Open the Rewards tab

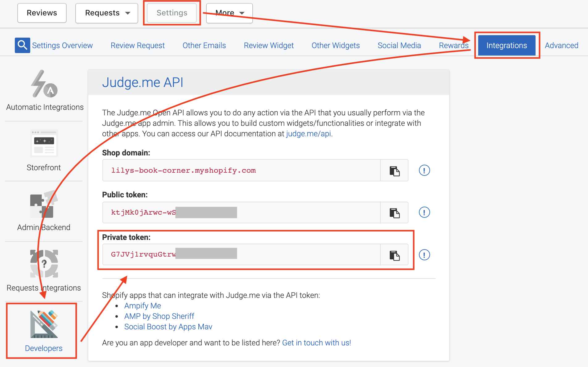[x=453, y=45]
